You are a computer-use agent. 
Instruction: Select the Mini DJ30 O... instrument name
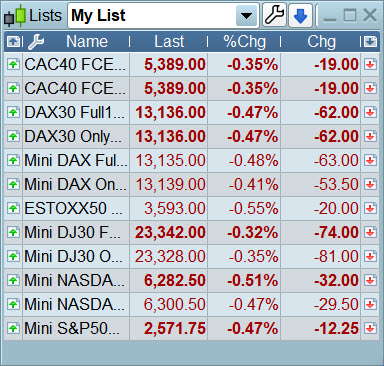(x=74, y=256)
